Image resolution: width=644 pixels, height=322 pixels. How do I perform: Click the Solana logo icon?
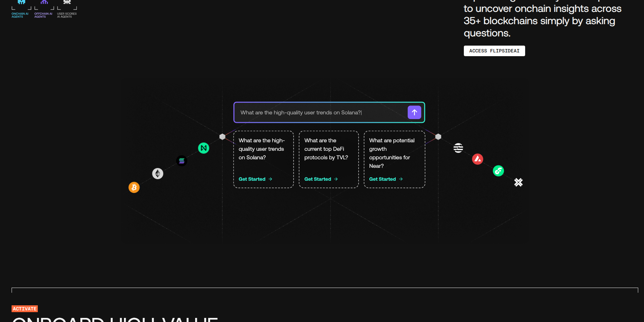tap(182, 161)
